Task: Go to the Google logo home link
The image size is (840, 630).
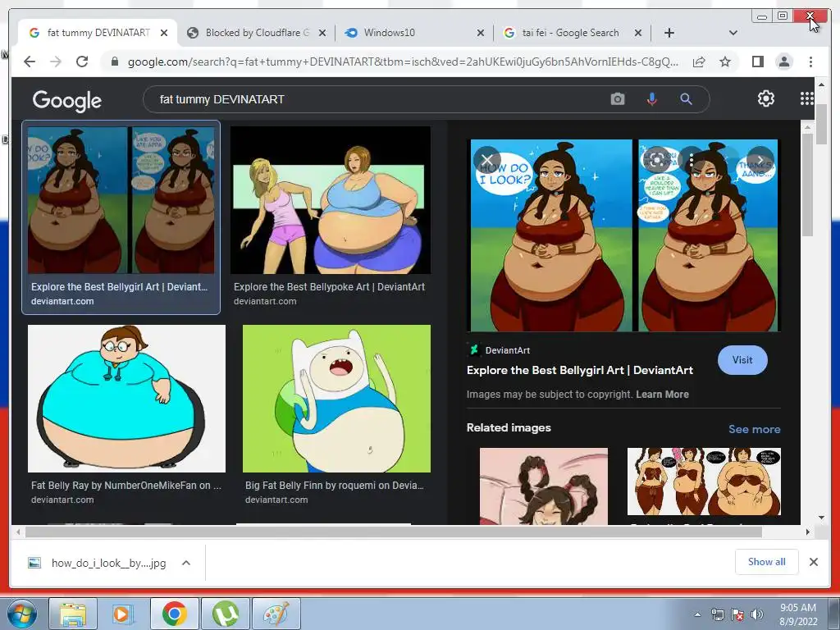Action: (x=67, y=100)
